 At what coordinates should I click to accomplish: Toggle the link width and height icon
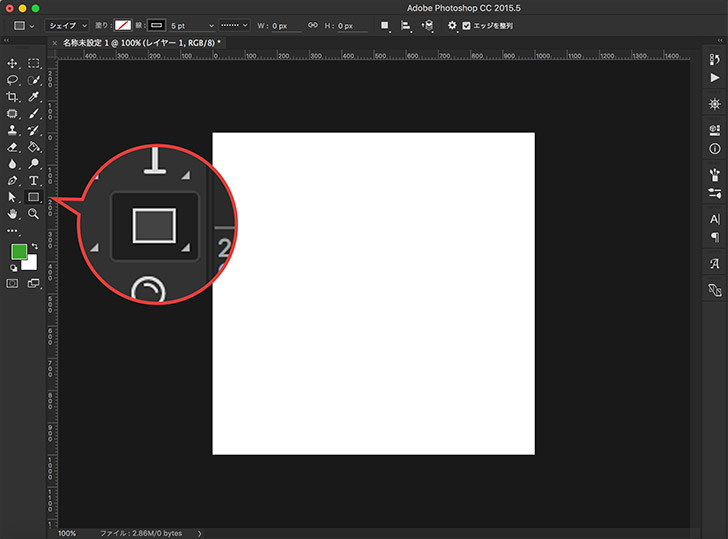(x=313, y=26)
